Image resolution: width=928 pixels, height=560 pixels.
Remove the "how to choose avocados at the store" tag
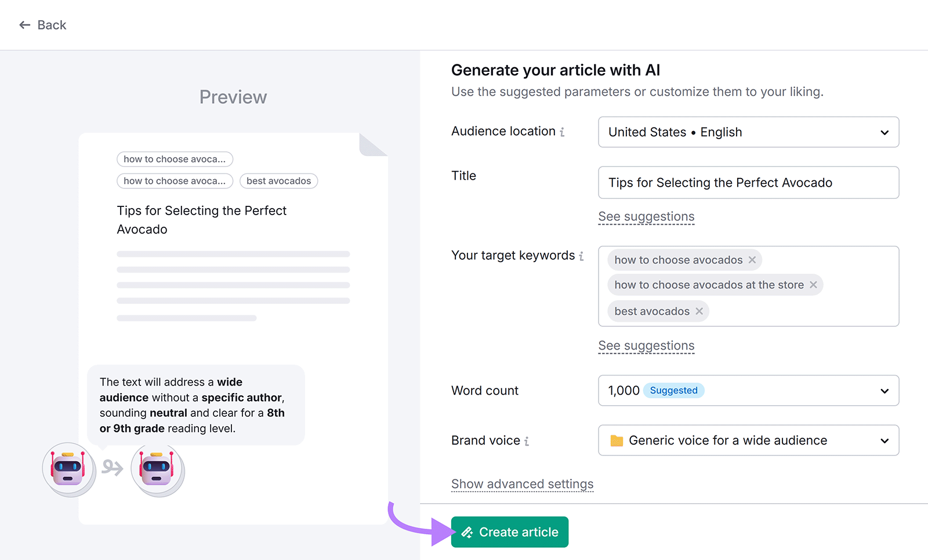(814, 285)
